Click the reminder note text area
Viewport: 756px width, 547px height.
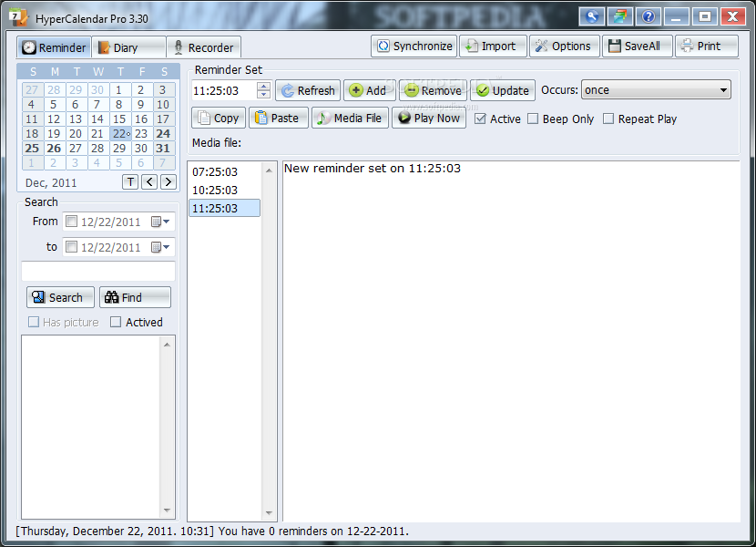[511, 341]
